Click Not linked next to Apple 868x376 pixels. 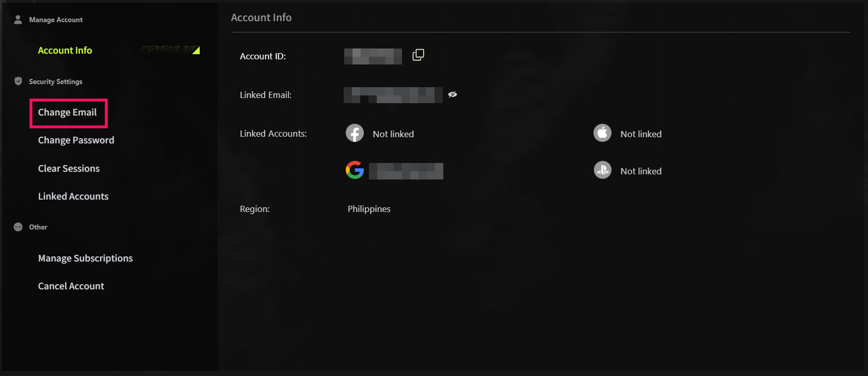pos(641,134)
